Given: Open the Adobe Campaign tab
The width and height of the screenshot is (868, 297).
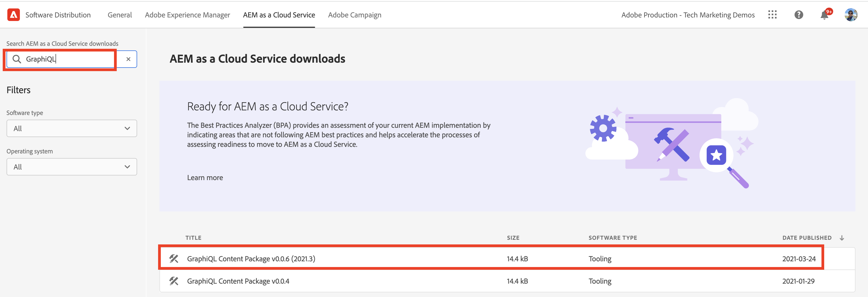Looking at the screenshot, I should [x=355, y=15].
